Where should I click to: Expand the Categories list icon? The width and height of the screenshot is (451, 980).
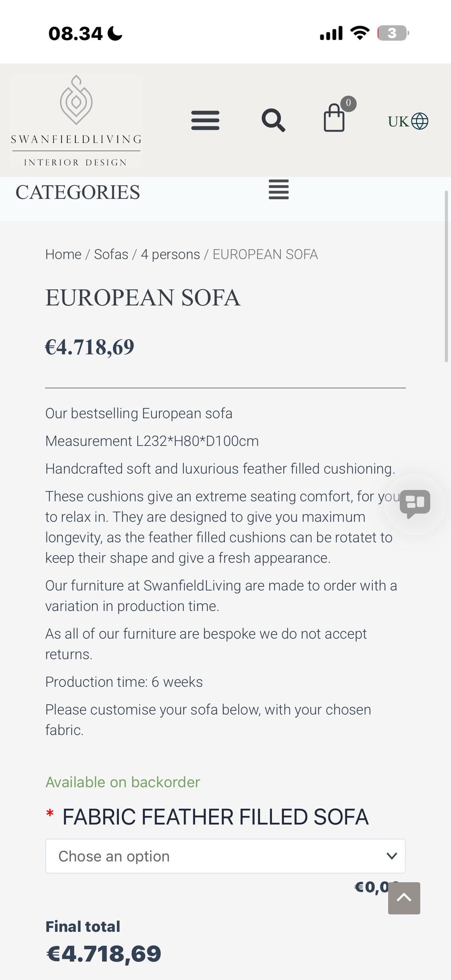(x=279, y=189)
